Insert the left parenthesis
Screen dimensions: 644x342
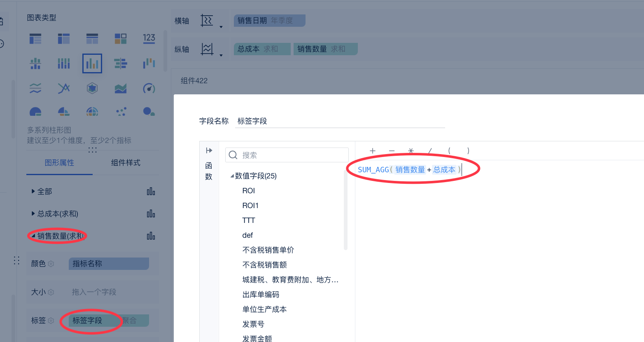tap(449, 151)
